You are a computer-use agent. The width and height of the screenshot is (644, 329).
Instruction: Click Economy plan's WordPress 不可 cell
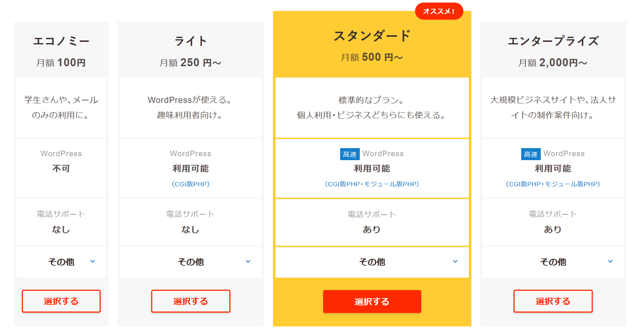61,168
